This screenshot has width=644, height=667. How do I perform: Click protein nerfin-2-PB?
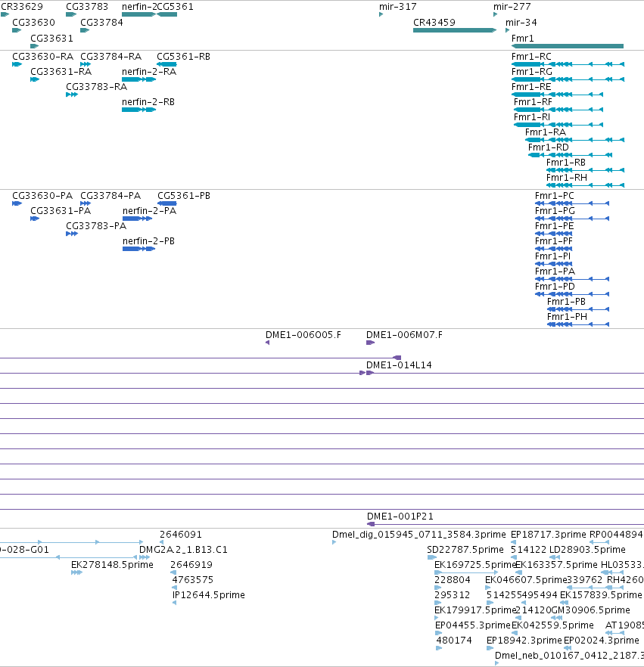click(x=138, y=249)
